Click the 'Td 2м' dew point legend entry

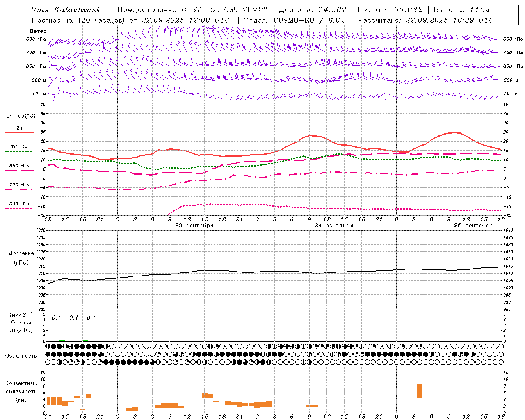(19, 147)
